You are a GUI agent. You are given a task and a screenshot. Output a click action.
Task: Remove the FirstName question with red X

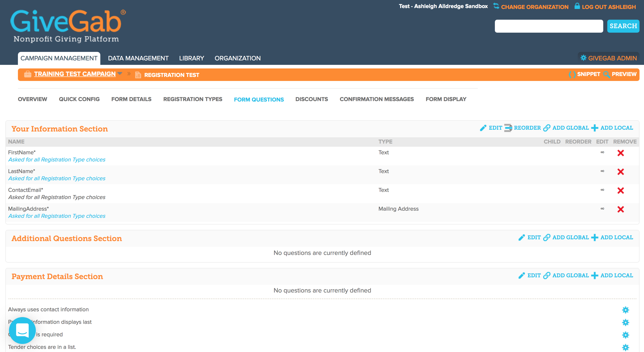point(620,153)
